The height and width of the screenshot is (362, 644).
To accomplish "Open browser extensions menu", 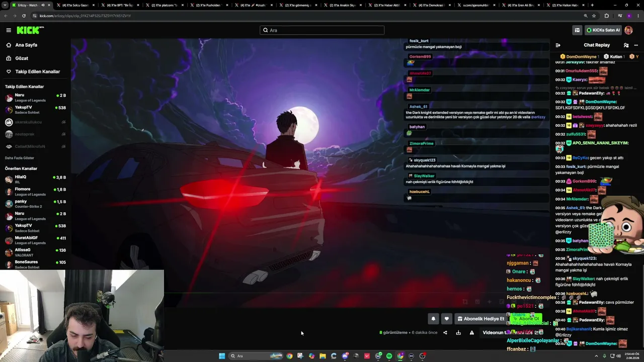I will point(606,16).
